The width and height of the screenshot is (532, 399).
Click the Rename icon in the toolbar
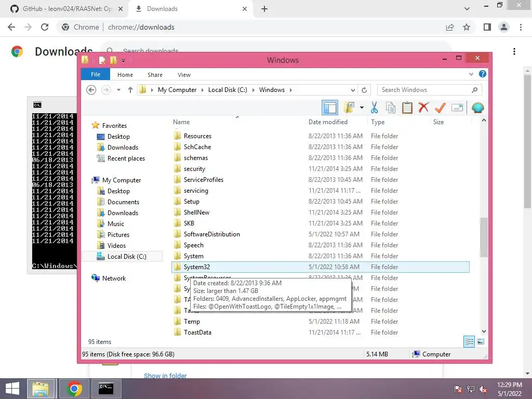click(457, 108)
